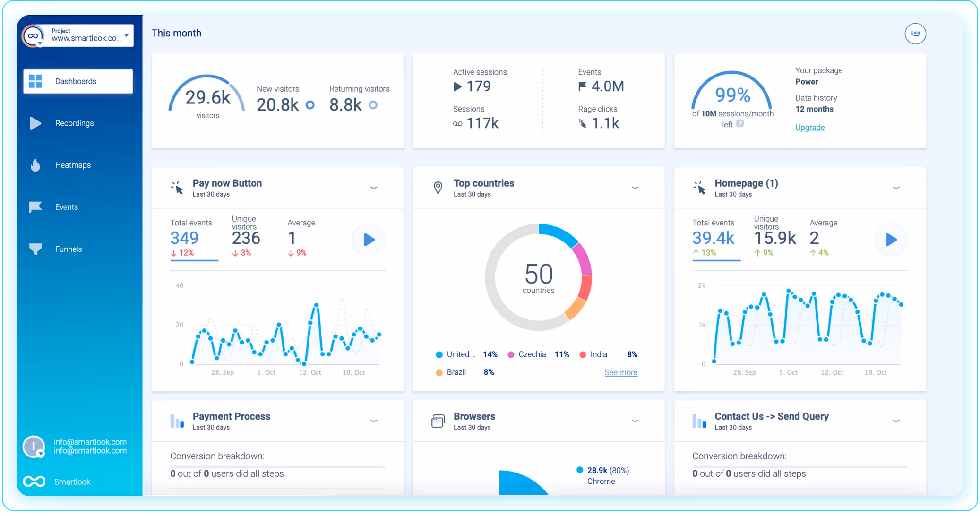Screen dimensions: 980x516
Task: Expand the Pay now Button card menu
Action: [x=374, y=188]
